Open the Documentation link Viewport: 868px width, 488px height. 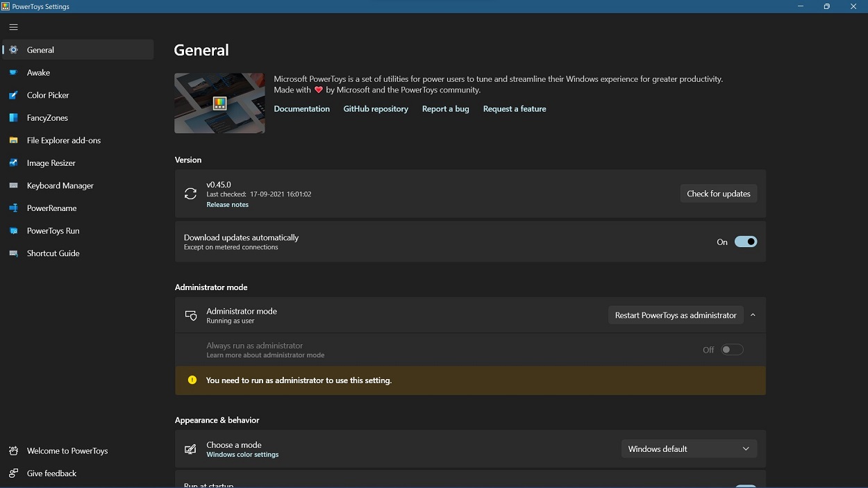(x=302, y=109)
